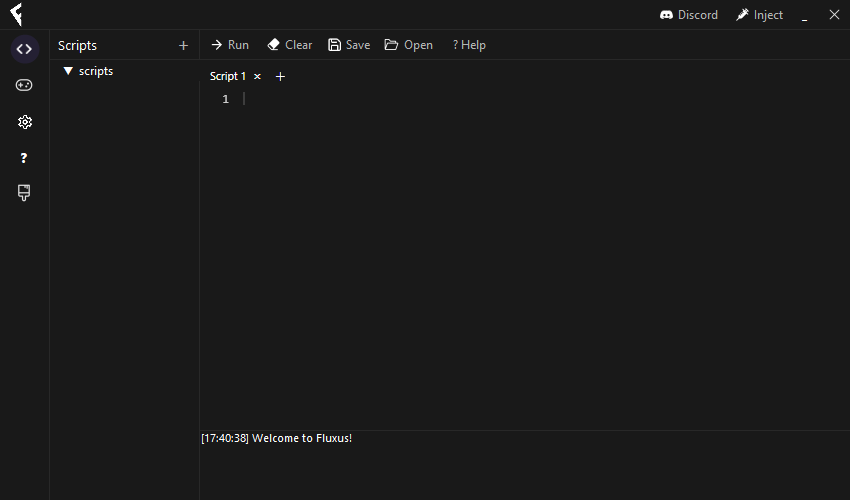Screen dimensions: 850x500
Task: Add a new editor tab
Action: pos(280,76)
